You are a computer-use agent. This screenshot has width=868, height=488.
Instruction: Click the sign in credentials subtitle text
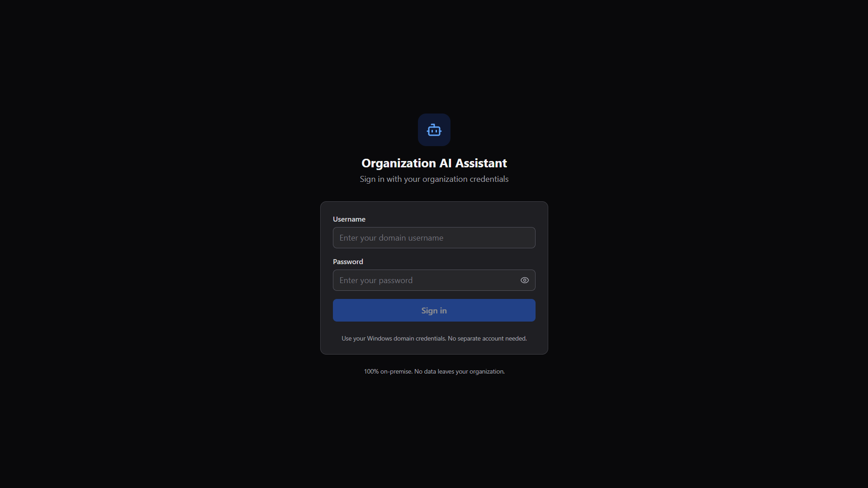(x=434, y=179)
